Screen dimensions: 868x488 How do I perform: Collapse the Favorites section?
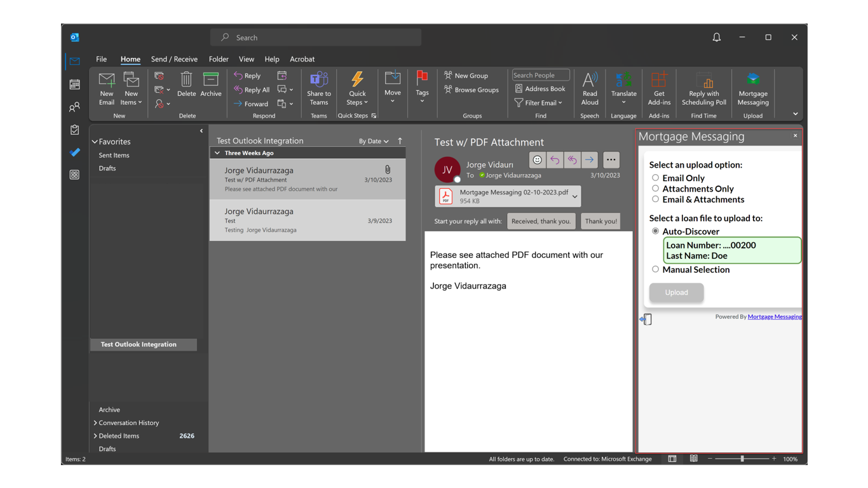95,142
